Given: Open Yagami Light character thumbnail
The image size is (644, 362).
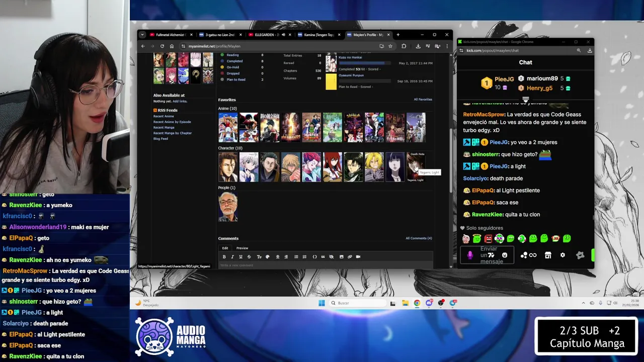Looking at the screenshot, I should click(x=416, y=167).
